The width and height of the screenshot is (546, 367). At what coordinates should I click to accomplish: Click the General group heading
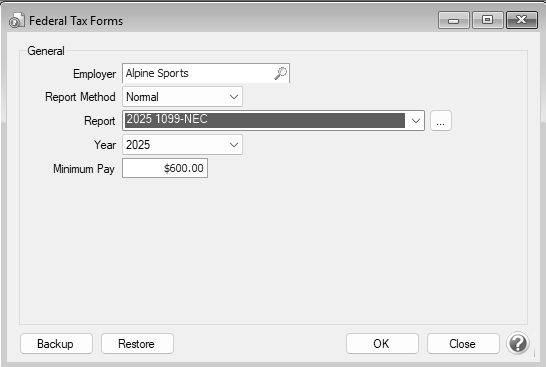[x=46, y=51]
